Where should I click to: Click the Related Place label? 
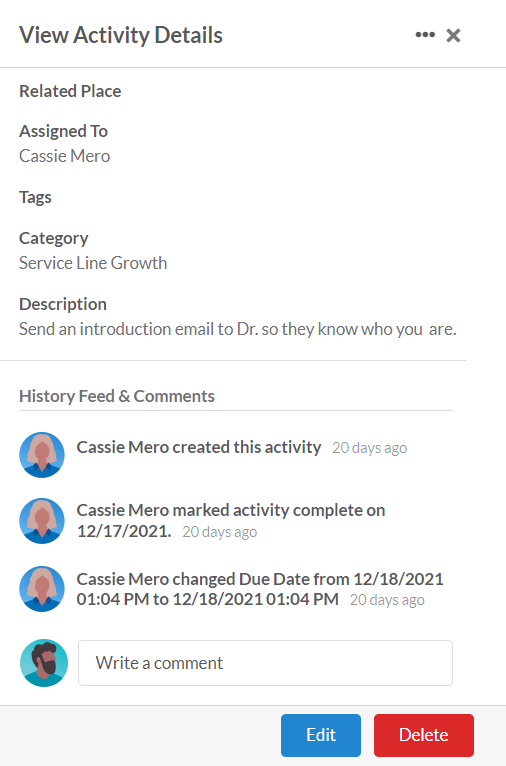pyautogui.click(x=70, y=91)
